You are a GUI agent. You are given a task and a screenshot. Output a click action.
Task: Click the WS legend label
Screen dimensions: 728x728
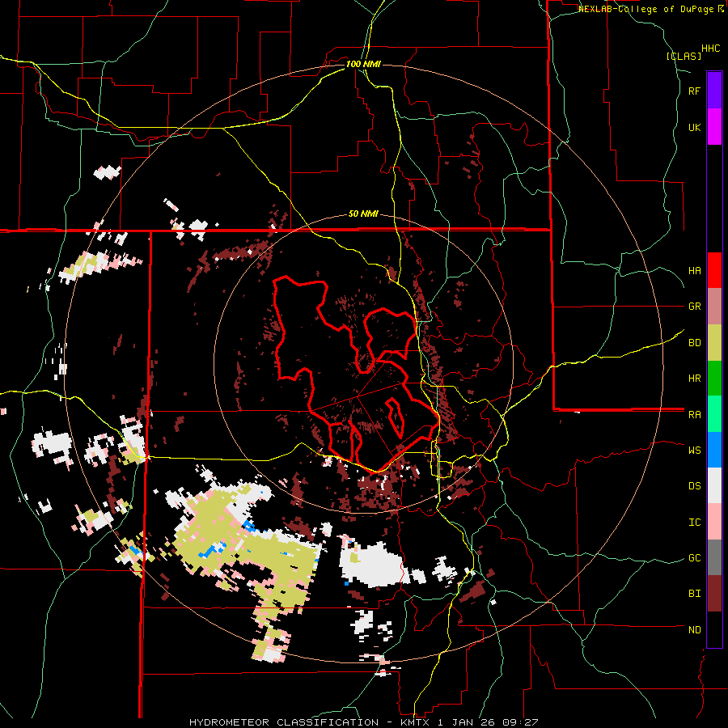(x=694, y=451)
